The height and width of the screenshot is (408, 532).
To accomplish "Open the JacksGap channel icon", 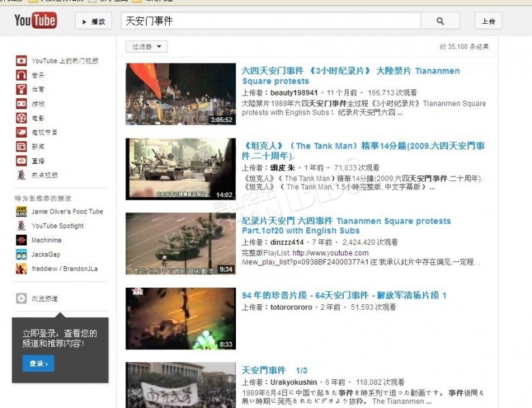I will (x=21, y=254).
